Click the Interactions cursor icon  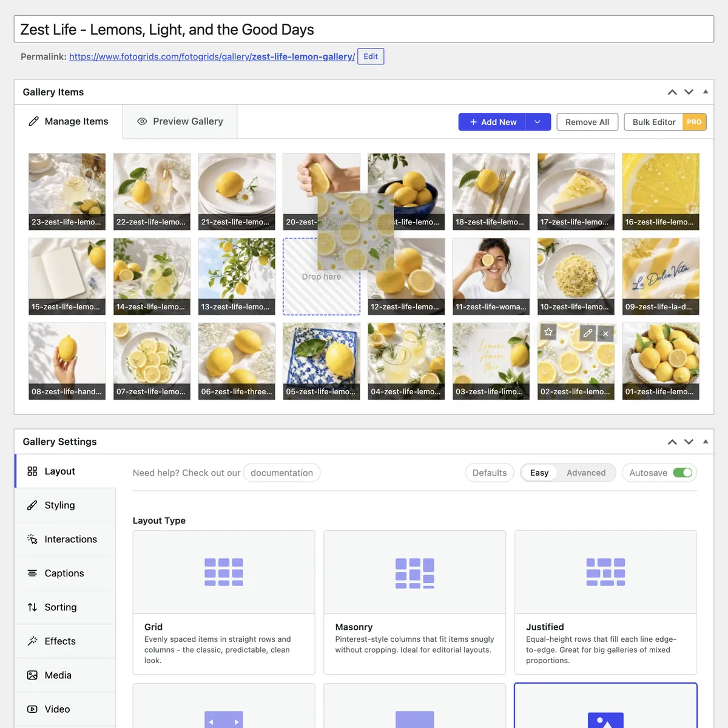pyautogui.click(x=32, y=539)
